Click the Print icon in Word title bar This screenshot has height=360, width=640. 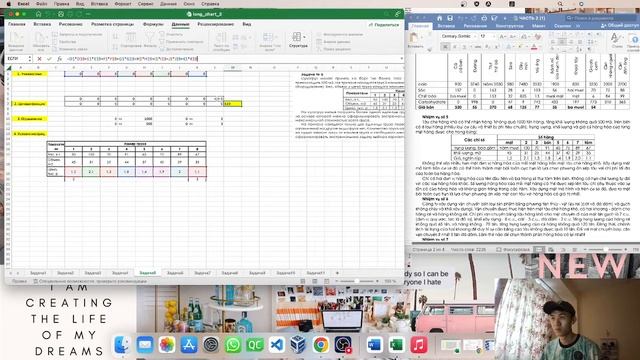point(484,18)
